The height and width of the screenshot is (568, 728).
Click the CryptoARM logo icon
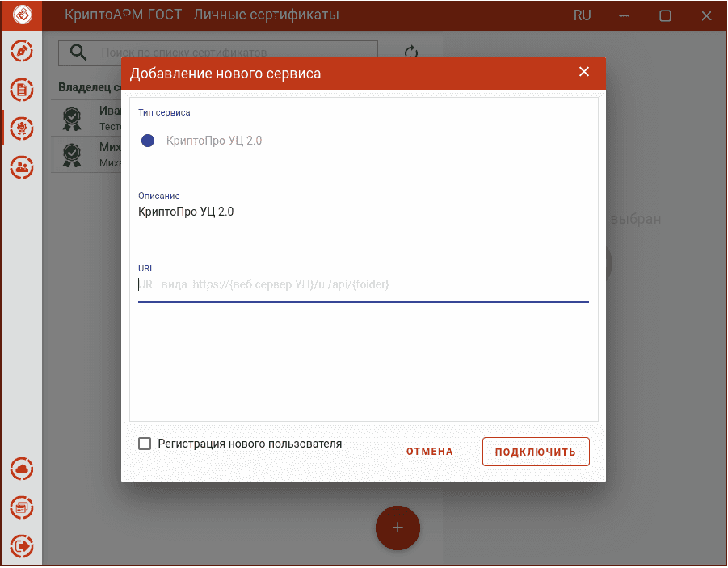tap(22, 15)
